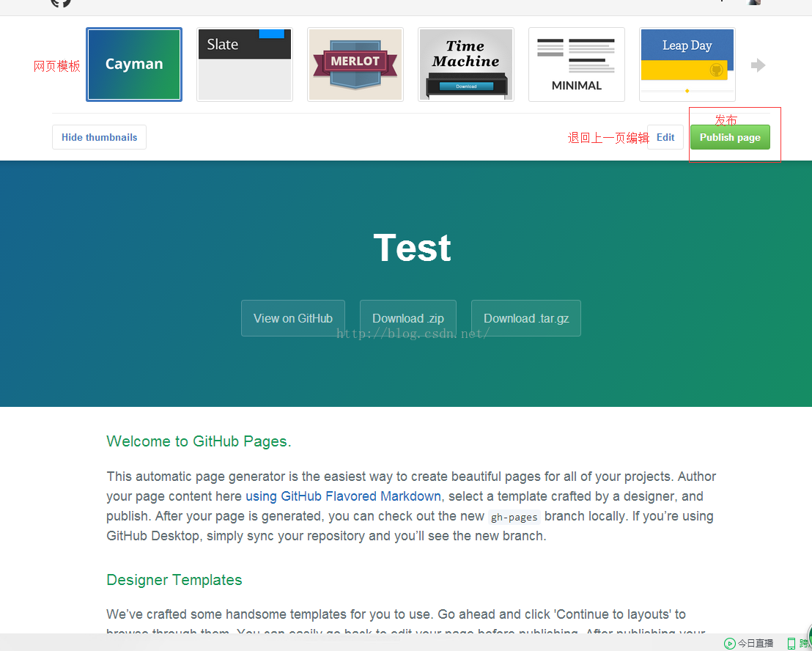
Task: Click the Hide thumbnails button
Action: click(x=100, y=137)
